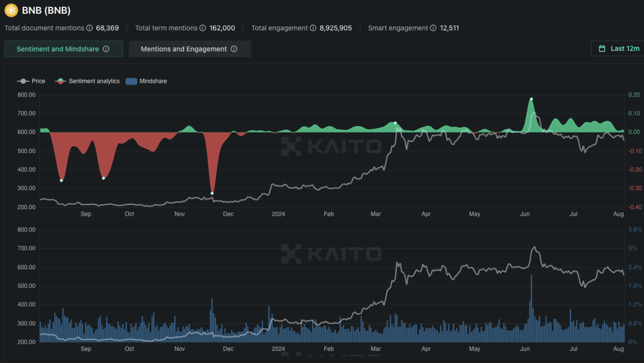Viewport: 644px width, 363px height.
Task: Click the Total engagement label
Action: coord(280,28)
